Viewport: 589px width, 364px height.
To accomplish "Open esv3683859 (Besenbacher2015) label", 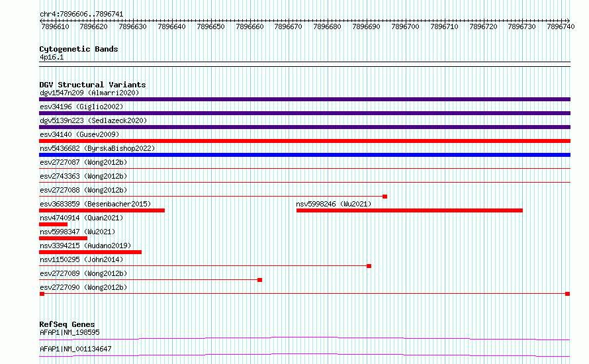I will click(x=95, y=204).
